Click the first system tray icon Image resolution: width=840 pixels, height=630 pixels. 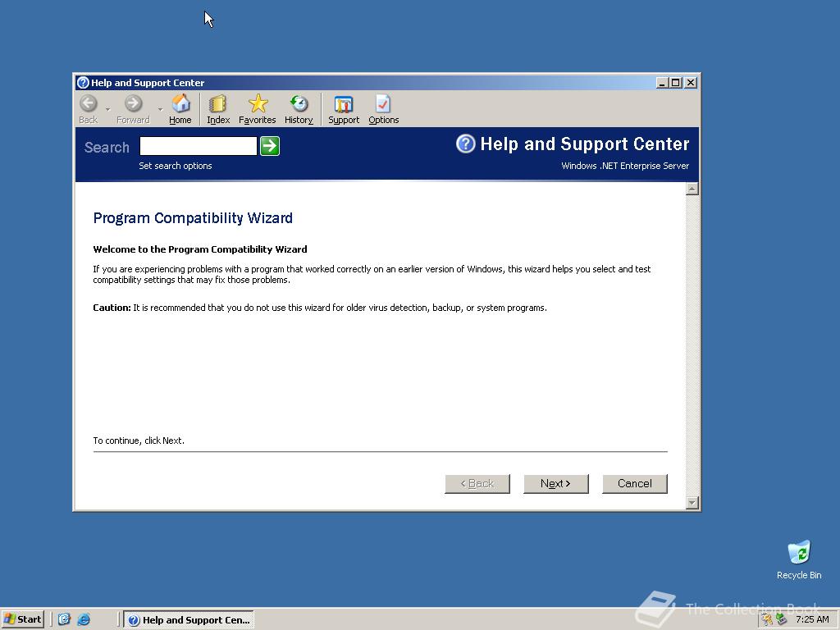click(768, 619)
